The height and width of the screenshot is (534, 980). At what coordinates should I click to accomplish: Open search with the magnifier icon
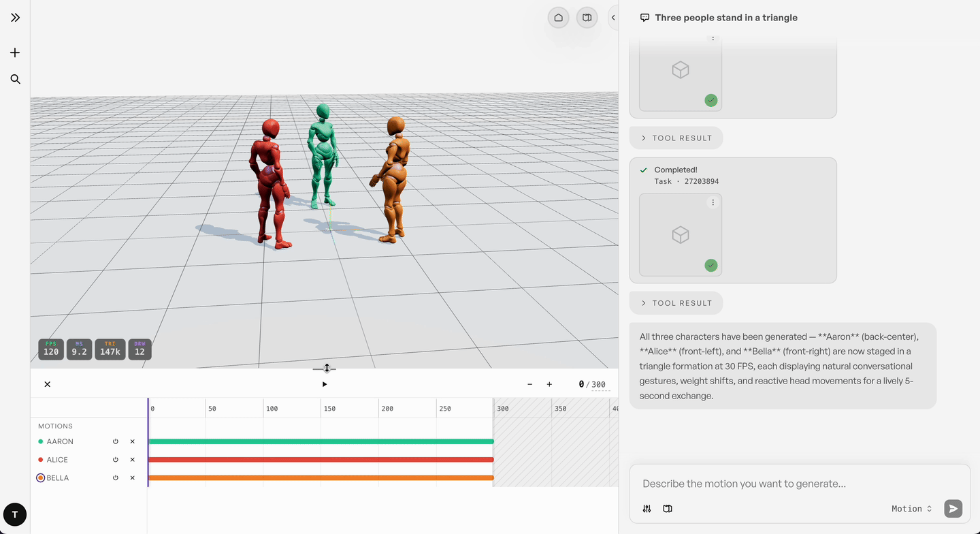tap(15, 79)
